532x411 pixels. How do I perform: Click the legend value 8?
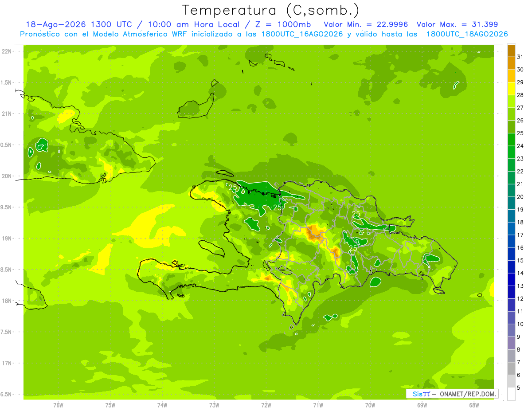[519, 350]
